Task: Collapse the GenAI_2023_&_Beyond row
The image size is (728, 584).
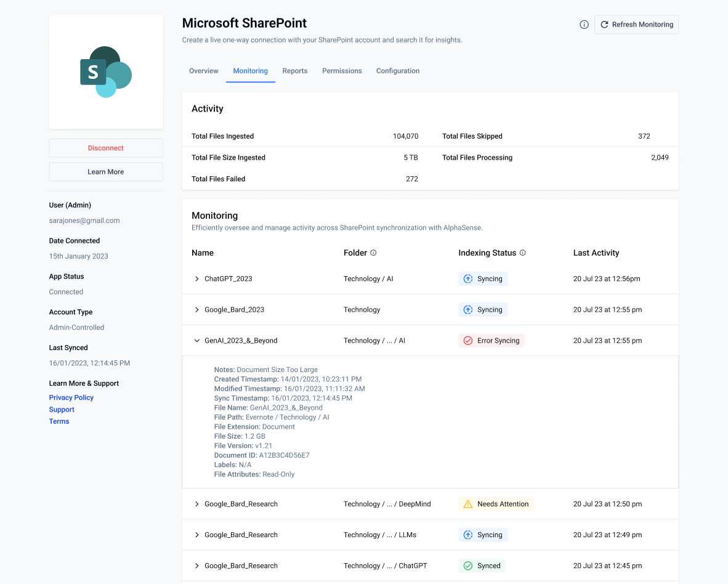Action: [197, 340]
